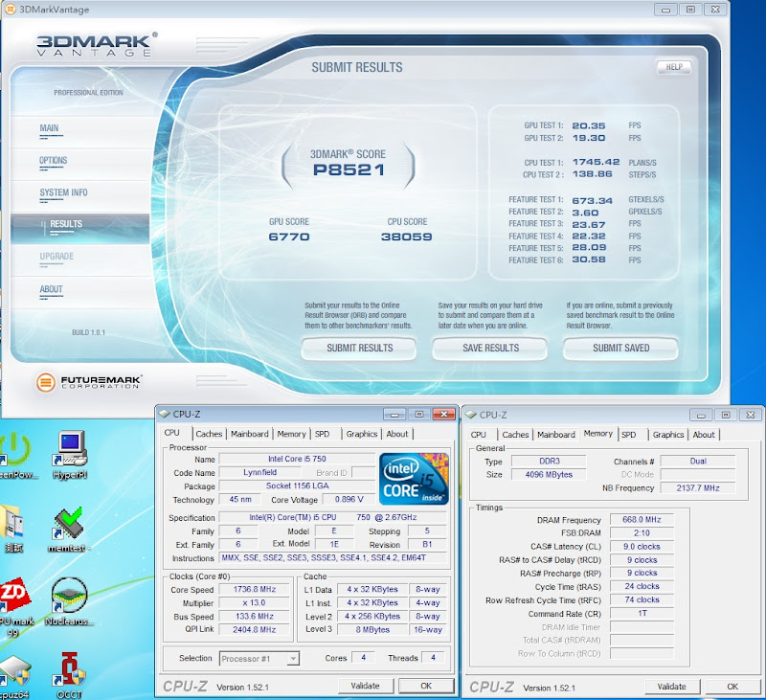766x700 pixels.
Task: Click the Core Speed 1736.8 MHz field
Action: pos(255,590)
